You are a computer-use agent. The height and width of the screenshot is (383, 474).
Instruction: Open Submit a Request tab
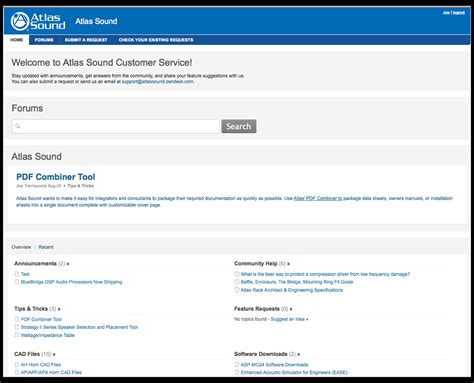86,40
